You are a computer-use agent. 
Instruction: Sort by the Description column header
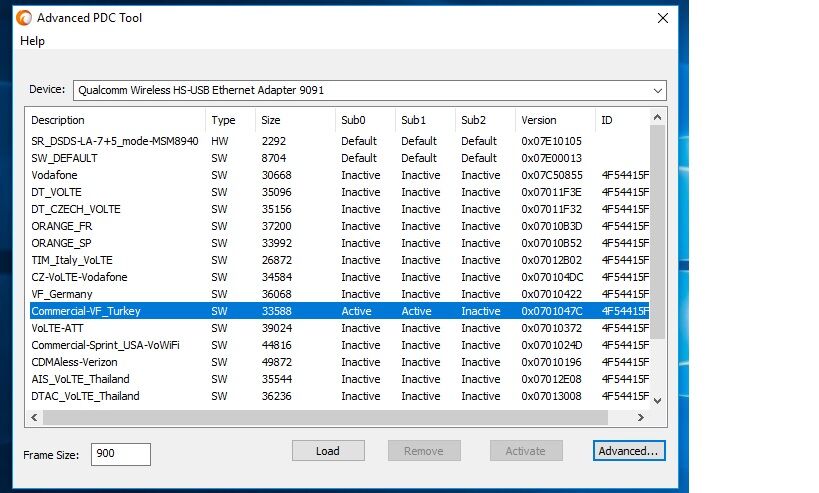(116, 120)
